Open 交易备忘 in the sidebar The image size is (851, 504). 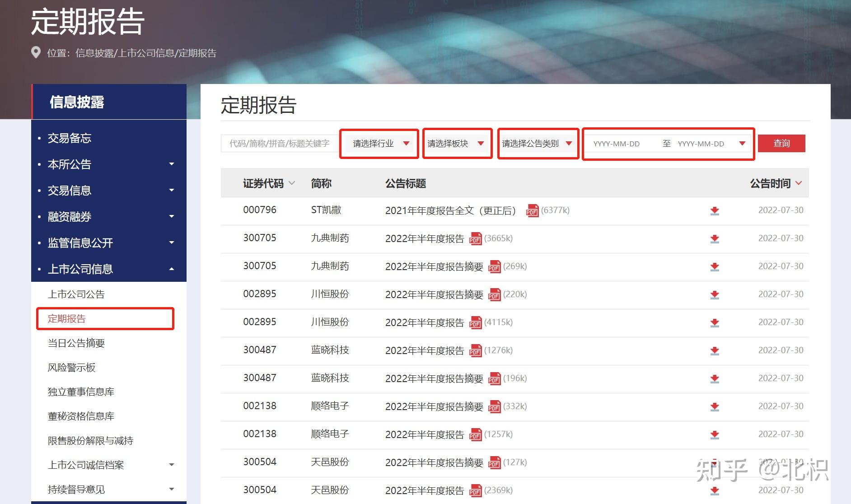tap(70, 138)
